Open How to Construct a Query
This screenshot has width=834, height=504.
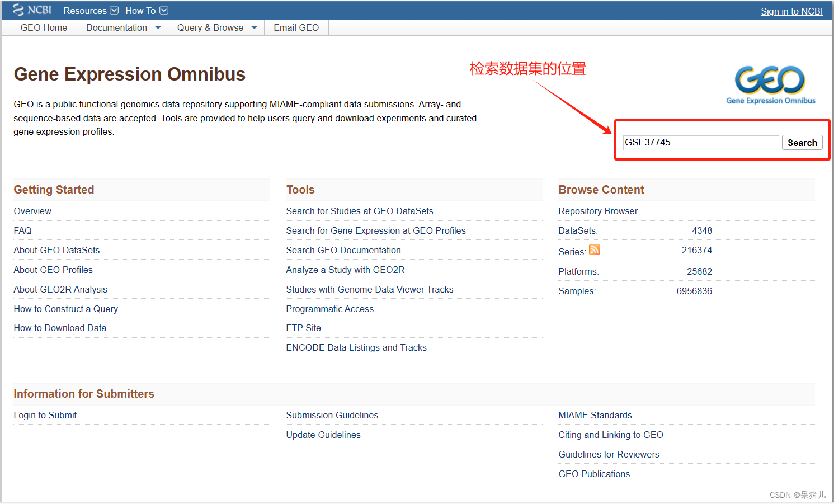[x=66, y=309]
